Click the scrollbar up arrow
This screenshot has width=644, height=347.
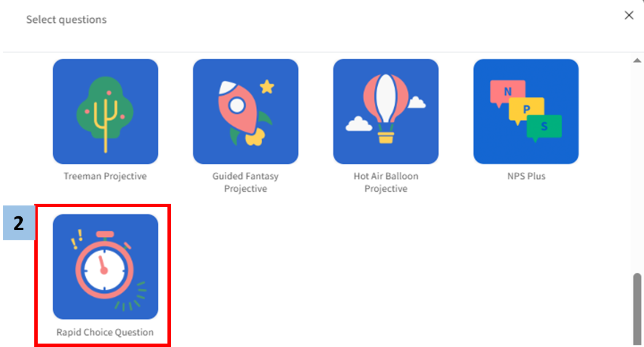pyautogui.click(x=637, y=60)
